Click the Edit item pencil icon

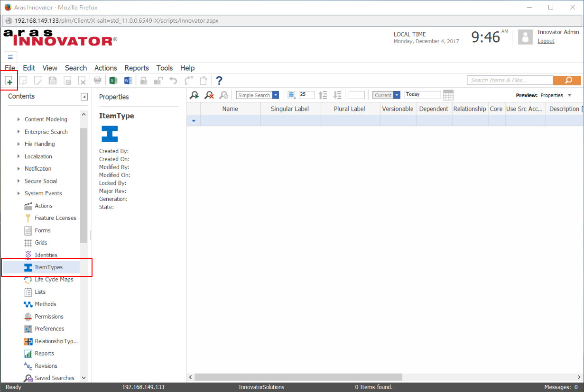click(37, 81)
